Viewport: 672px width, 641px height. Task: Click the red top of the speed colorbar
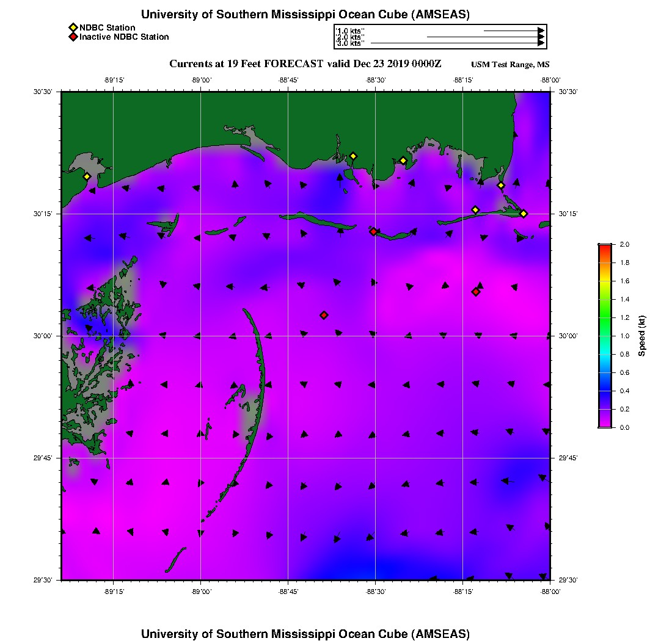point(605,247)
